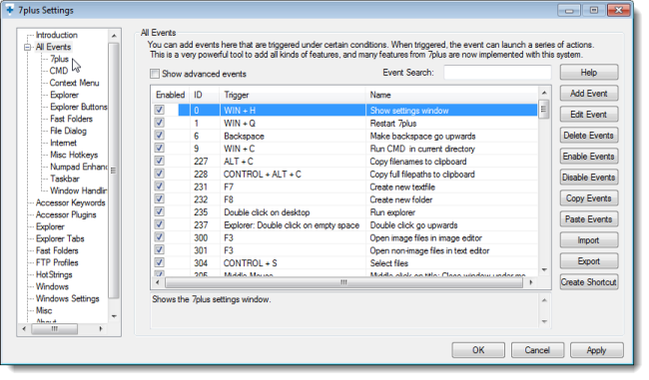Sort events by Enabled column header
Viewport: 649px width, 380px height.
171,95
